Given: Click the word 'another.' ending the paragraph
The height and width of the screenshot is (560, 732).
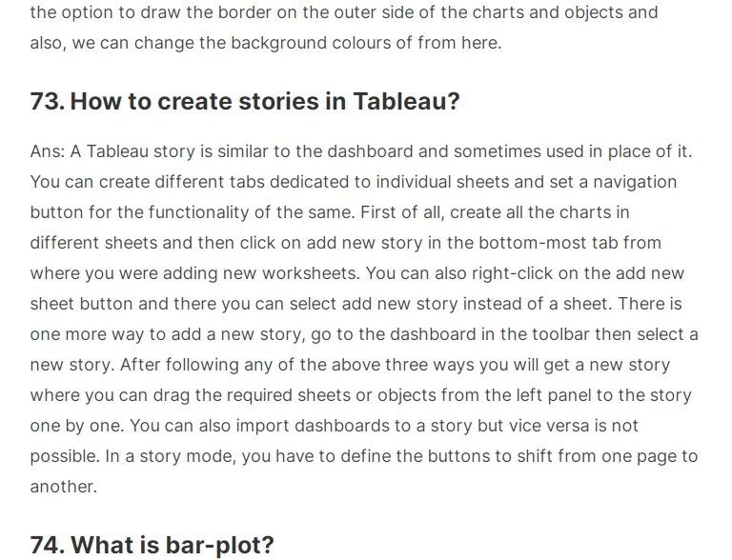Looking at the screenshot, I should click(64, 487).
